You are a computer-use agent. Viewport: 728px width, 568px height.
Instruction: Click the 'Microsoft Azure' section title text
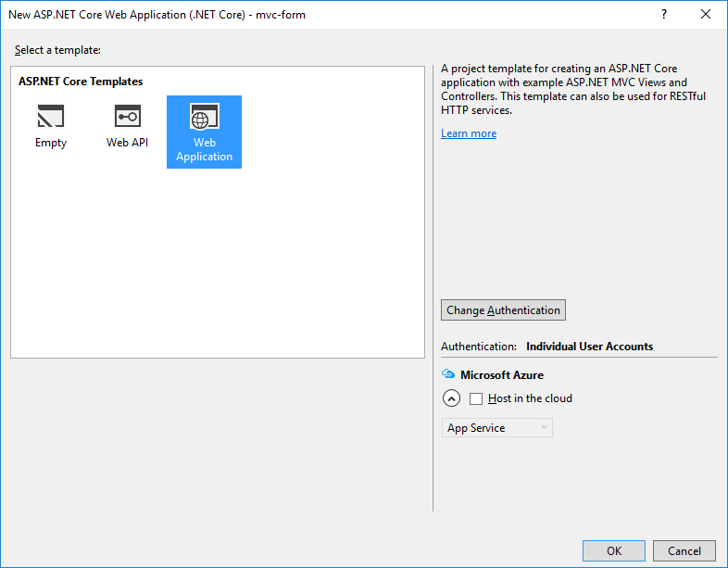tap(502, 375)
